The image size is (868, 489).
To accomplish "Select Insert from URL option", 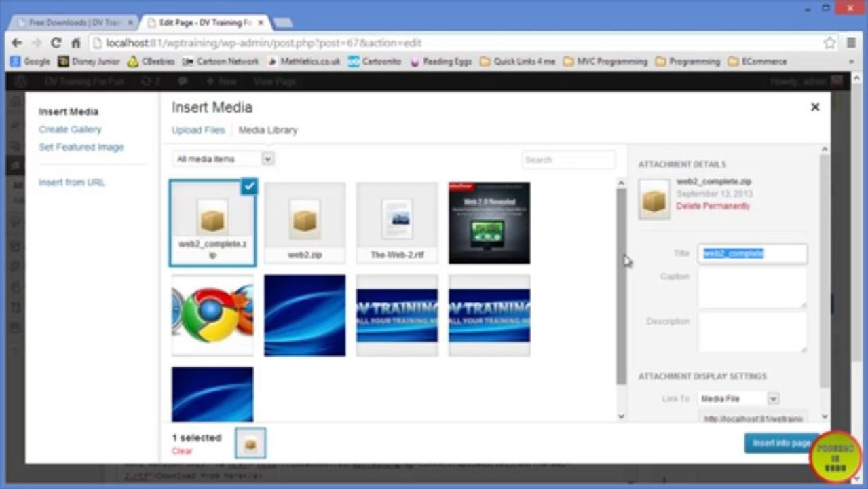I will 72,182.
